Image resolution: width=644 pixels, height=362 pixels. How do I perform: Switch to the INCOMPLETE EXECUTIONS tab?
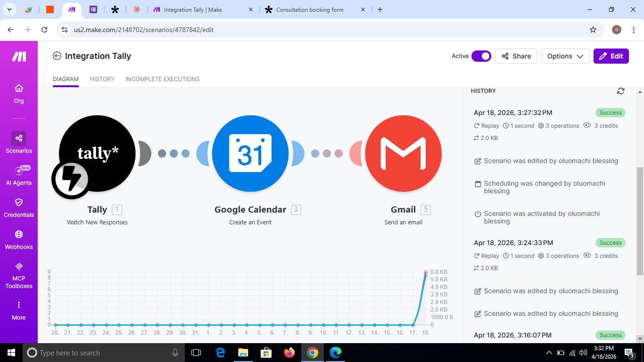(x=162, y=79)
